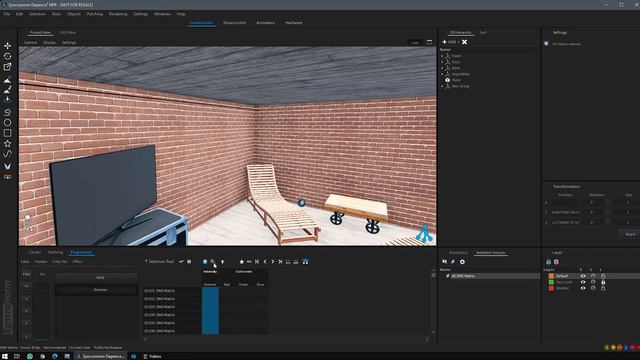The width and height of the screenshot is (640, 360).
Task: Click the star icon in programmer toolbar
Action: point(242,262)
